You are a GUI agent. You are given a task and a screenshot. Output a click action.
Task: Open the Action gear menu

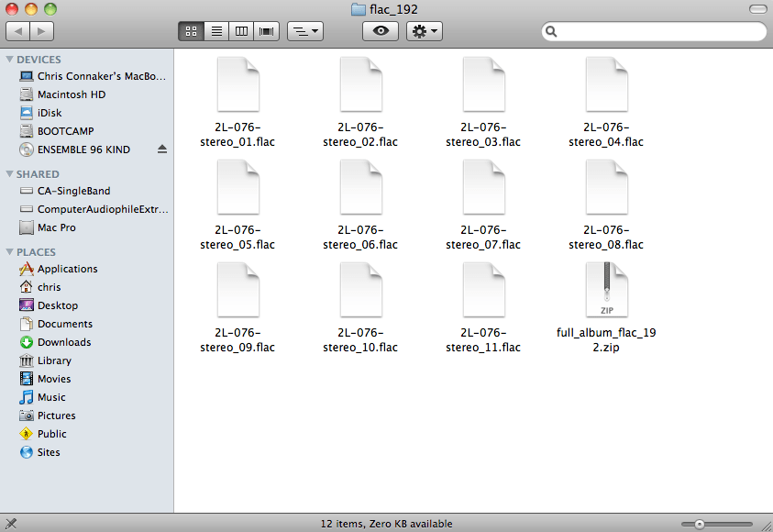click(424, 31)
